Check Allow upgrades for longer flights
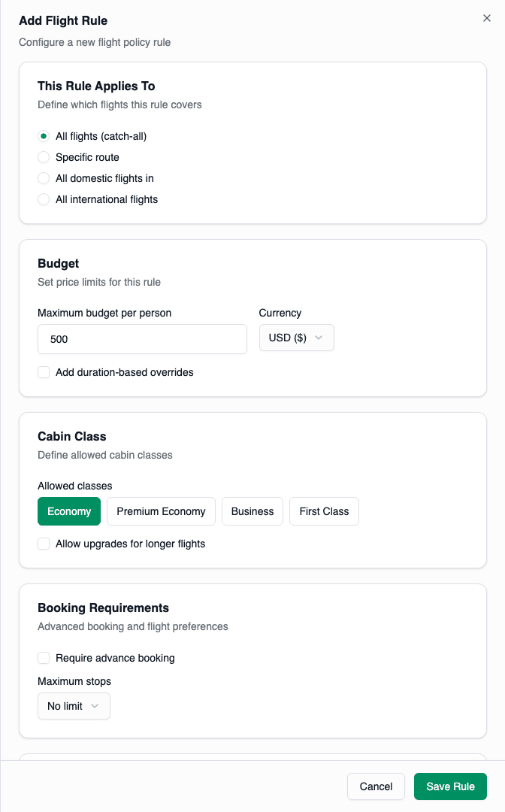The image size is (505, 812). pyautogui.click(x=44, y=544)
